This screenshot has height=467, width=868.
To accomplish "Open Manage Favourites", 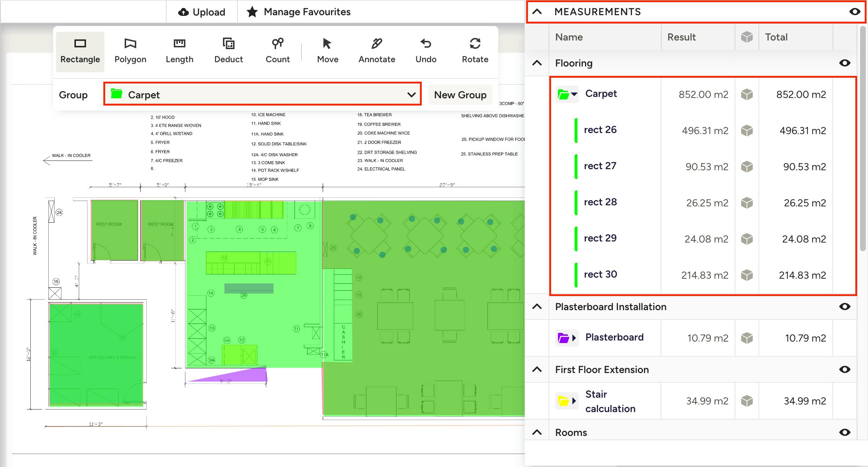I will 298,12.
